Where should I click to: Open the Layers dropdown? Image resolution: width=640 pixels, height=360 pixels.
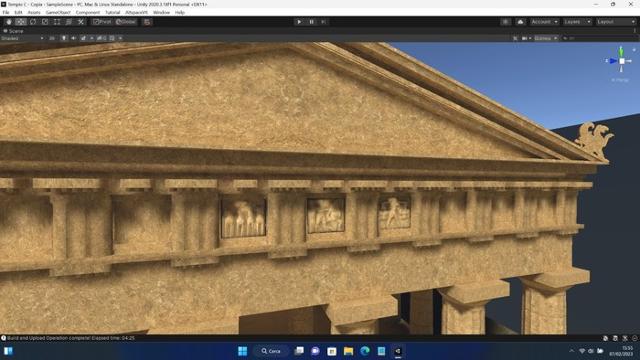click(x=577, y=22)
